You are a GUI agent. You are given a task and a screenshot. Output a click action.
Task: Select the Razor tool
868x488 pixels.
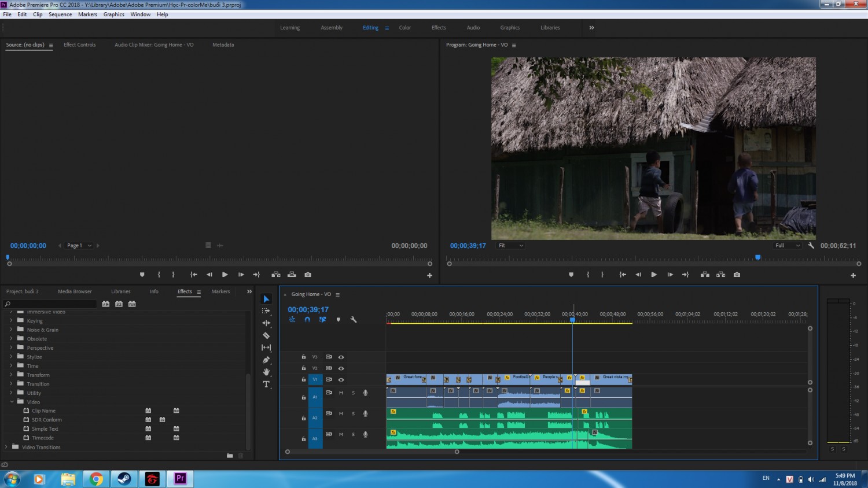click(x=266, y=335)
